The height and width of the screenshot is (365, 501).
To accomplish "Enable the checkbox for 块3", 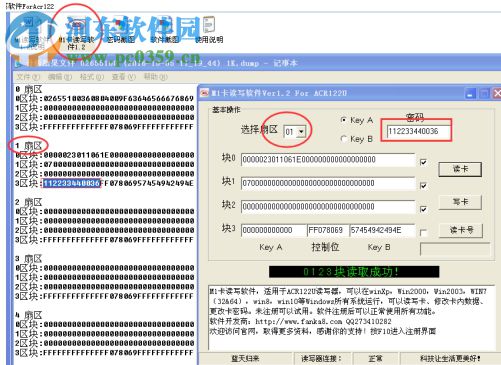I will click(423, 232).
